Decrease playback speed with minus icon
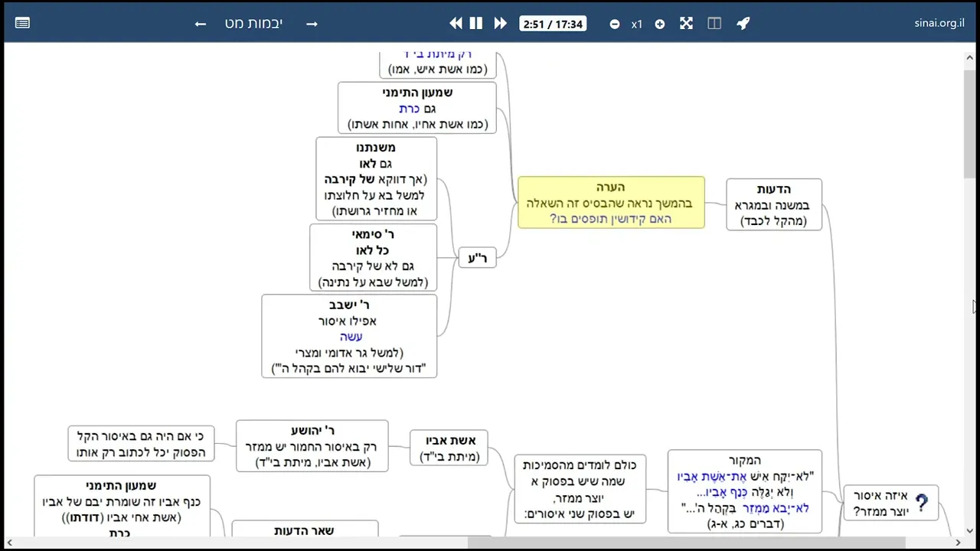The width and height of the screenshot is (980, 551). click(x=615, y=24)
